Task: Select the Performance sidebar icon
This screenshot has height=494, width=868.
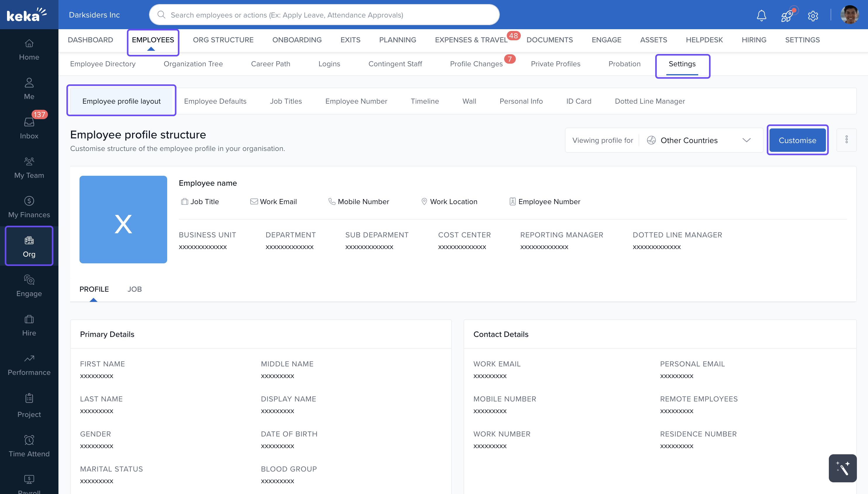Action: pyautogui.click(x=29, y=365)
